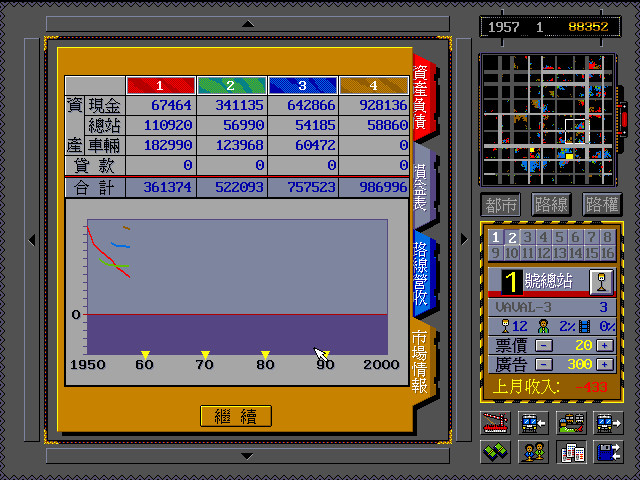Click company 1 cash value 67464
640x480 pixels.
tap(171, 105)
